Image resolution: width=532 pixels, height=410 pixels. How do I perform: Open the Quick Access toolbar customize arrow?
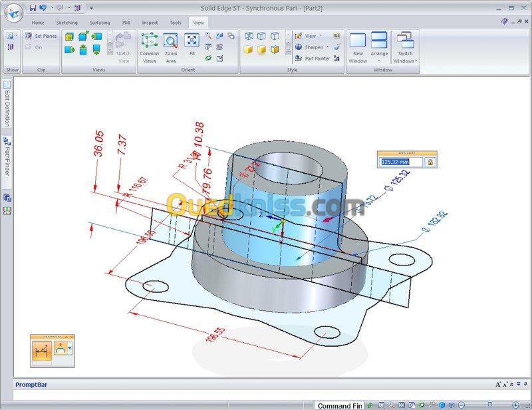click(91, 8)
